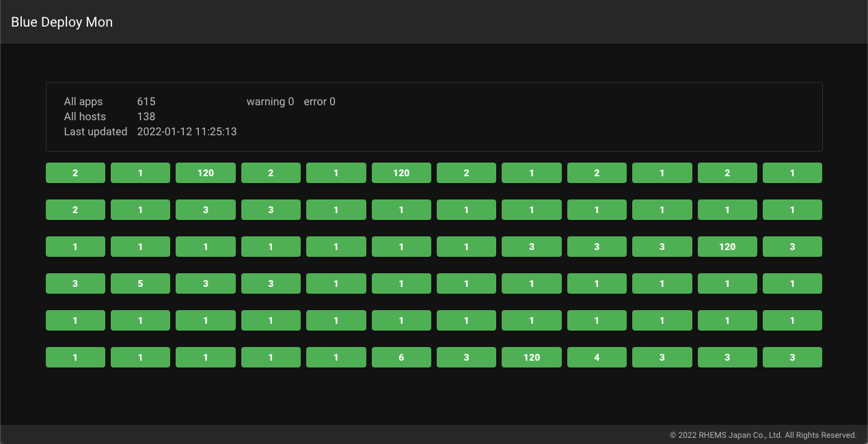Select the first 120 button in the top row
This screenshot has height=444, width=868.
(x=206, y=173)
